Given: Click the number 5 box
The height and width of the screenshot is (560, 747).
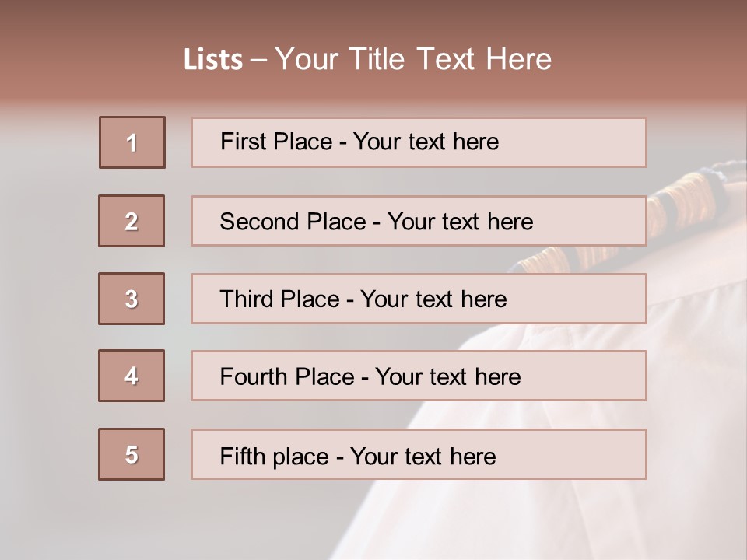Looking at the screenshot, I should 132,454.
